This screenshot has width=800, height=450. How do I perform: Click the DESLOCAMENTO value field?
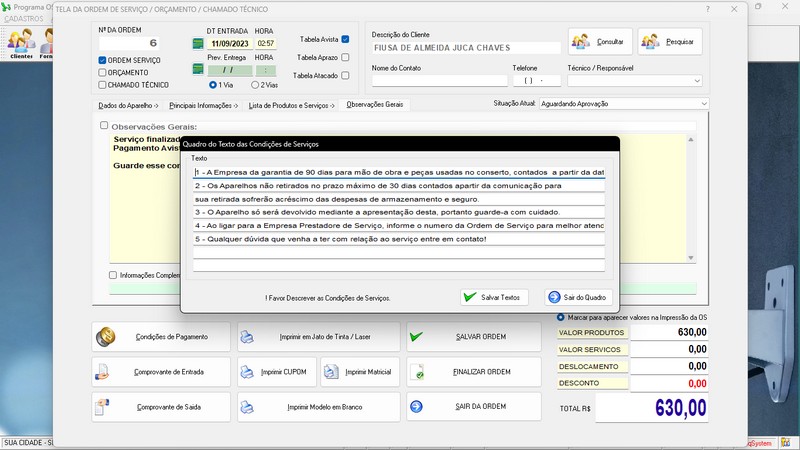click(x=669, y=366)
